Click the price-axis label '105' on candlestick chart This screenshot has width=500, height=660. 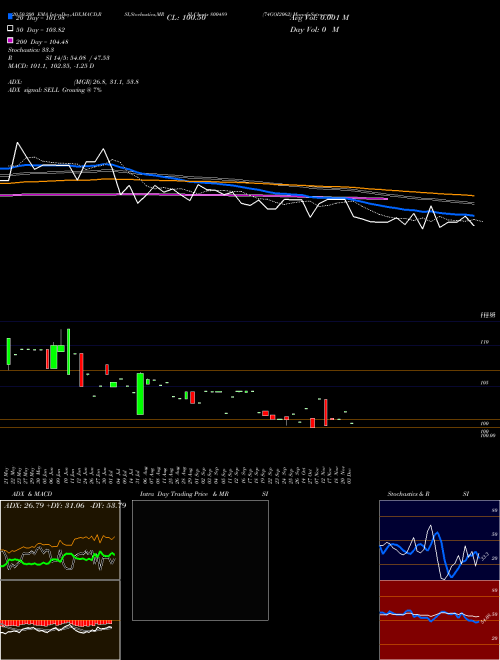484,383
